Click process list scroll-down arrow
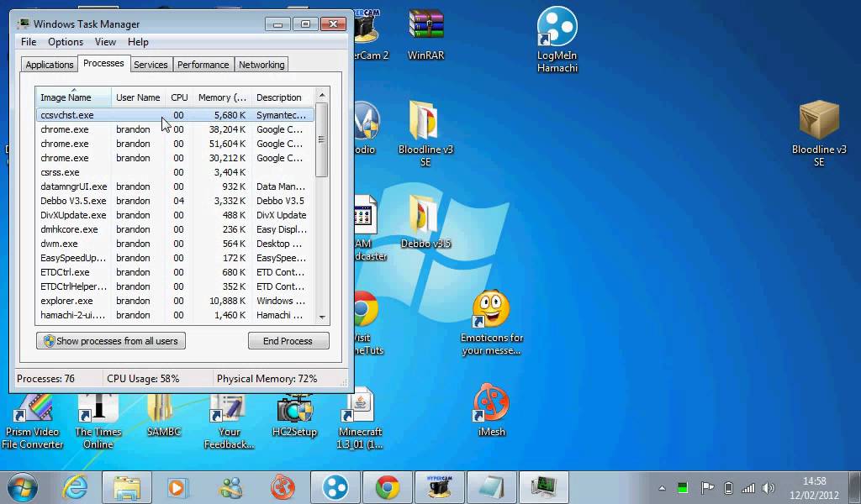The height and width of the screenshot is (504, 861). click(x=322, y=317)
